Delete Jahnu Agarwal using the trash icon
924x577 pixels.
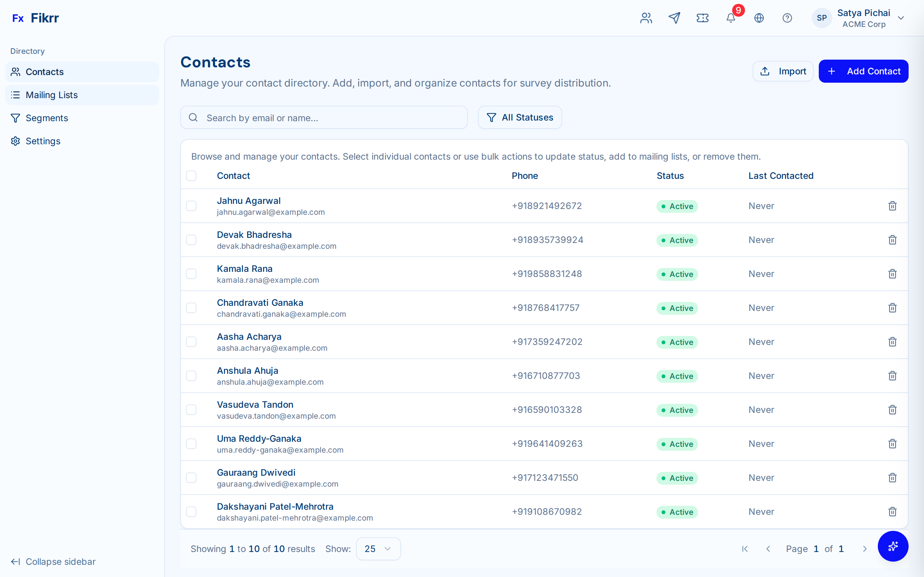(x=892, y=206)
